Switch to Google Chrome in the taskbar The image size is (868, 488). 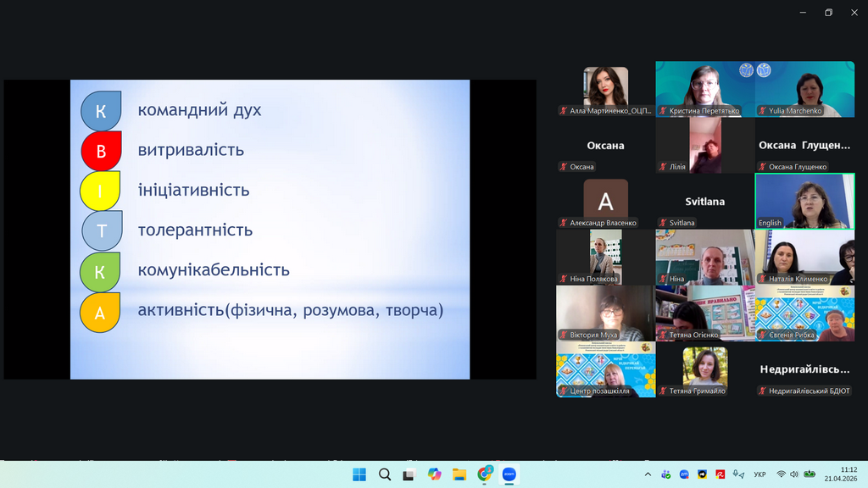pyautogui.click(x=485, y=474)
